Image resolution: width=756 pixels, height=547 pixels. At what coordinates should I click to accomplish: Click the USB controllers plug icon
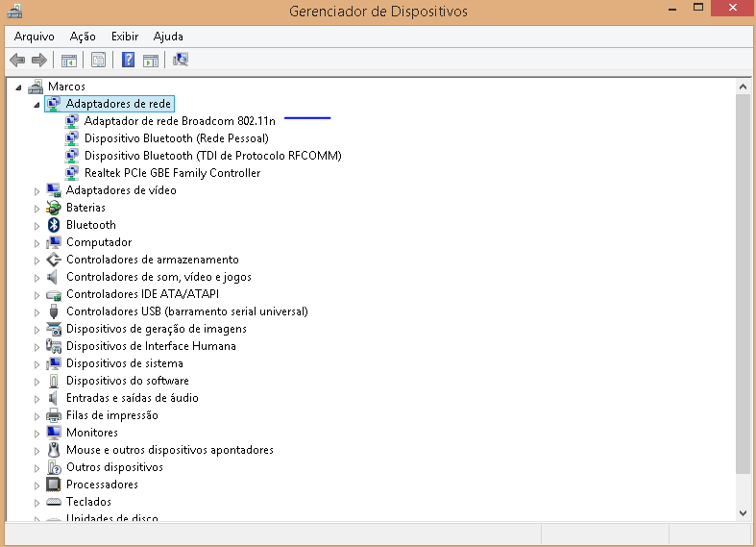click(x=54, y=311)
